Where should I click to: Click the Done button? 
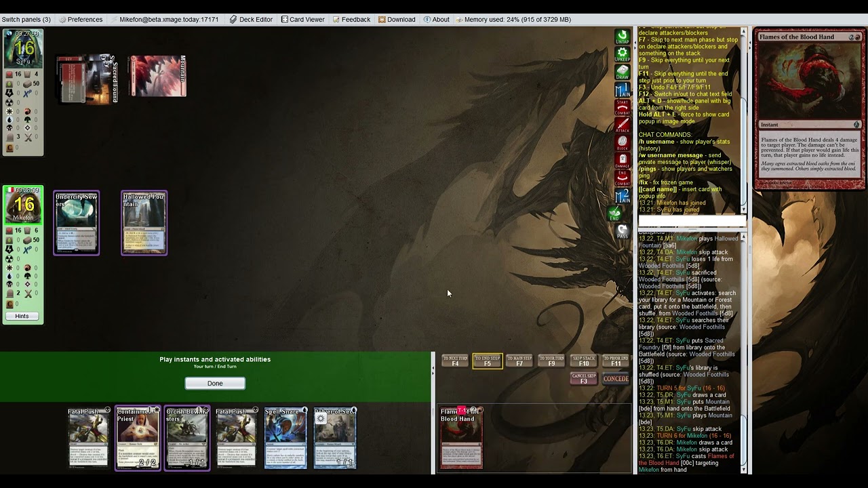click(215, 384)
